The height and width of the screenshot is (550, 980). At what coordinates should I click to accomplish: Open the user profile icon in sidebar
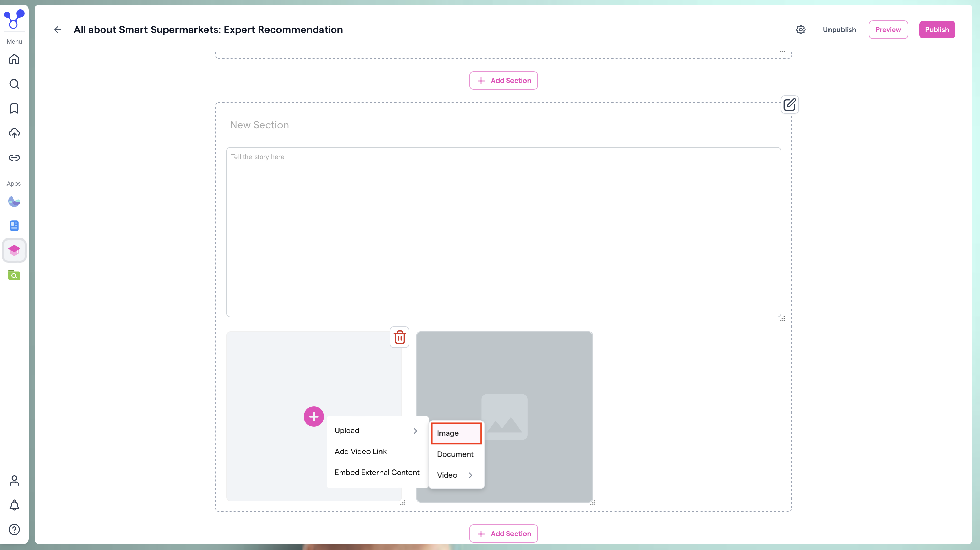(x=14, y=480)
